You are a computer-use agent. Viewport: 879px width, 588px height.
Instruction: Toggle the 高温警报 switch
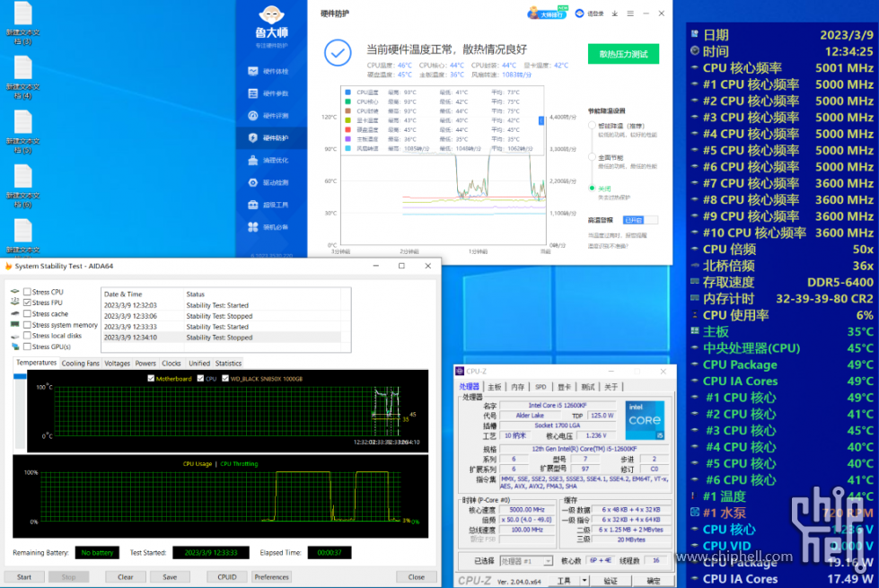pyautogui.click(x=639, y=220)
